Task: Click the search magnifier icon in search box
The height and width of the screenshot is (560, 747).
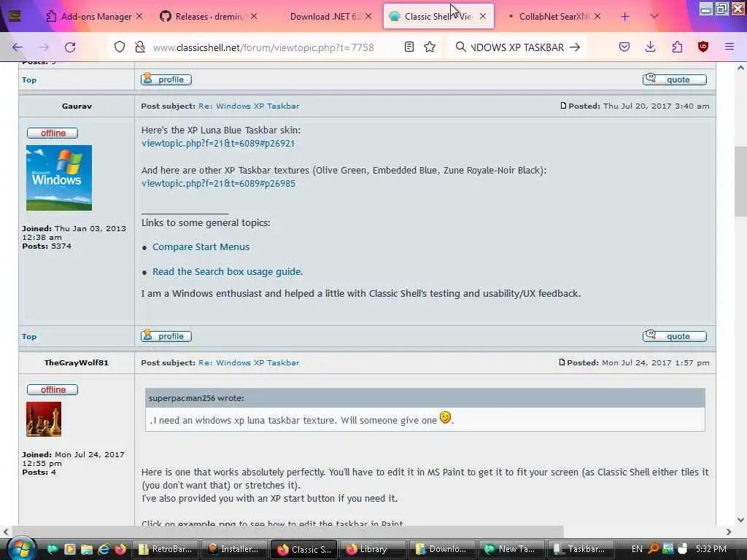Action: (x=460, y=47)
